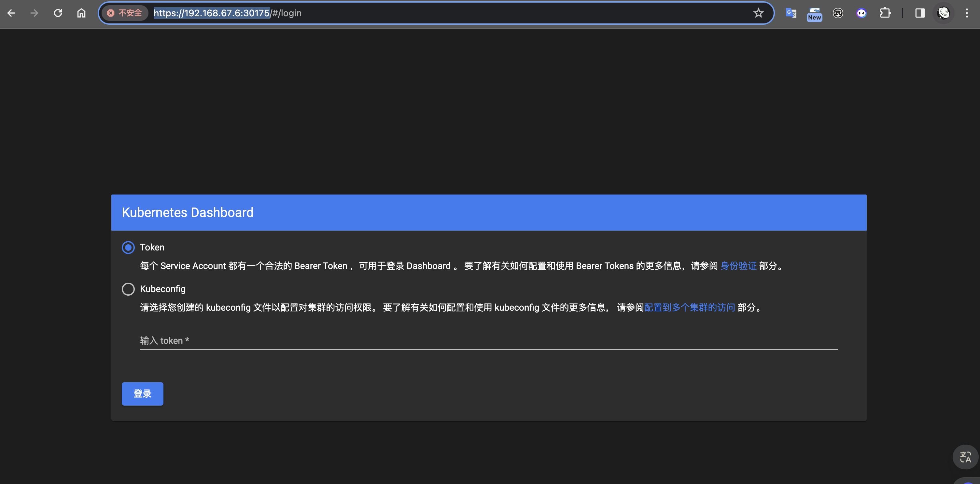Open the Google Translate extension
Image resolution: width=980 pixels, height=484 pixels.
click(x=791, y=13)
